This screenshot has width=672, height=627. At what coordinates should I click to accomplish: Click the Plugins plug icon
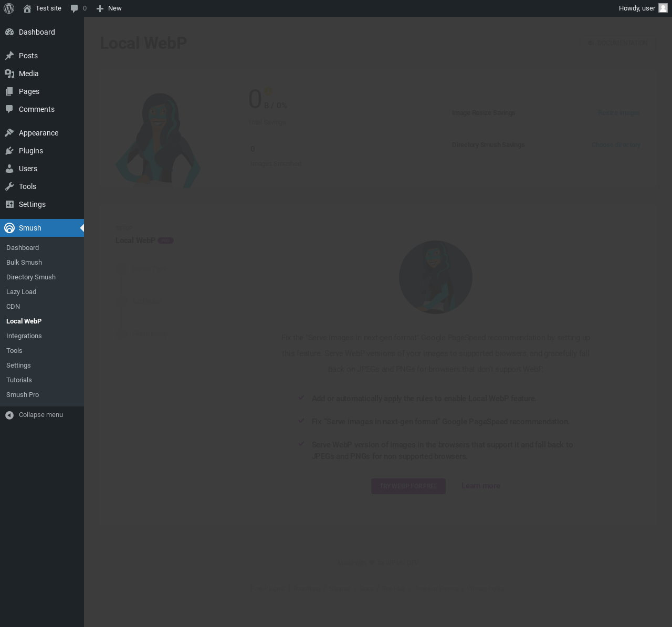point(9,151)
